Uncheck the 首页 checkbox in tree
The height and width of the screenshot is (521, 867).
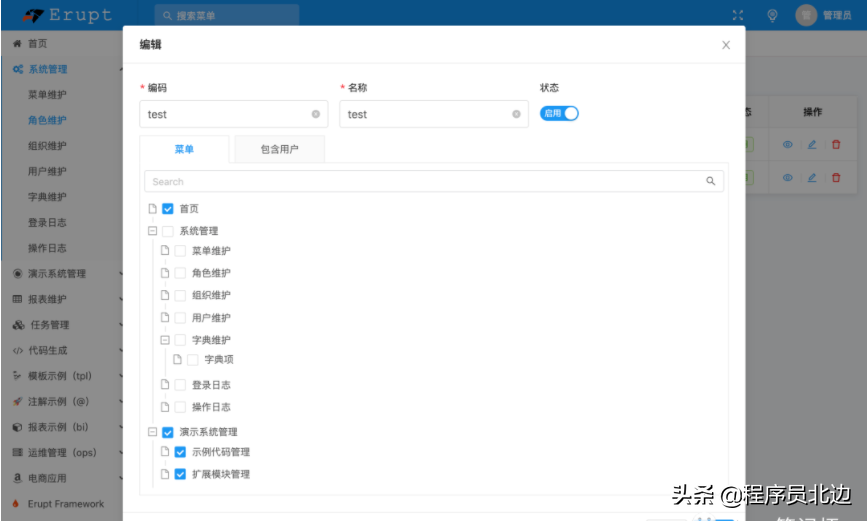tap(168, 209)
